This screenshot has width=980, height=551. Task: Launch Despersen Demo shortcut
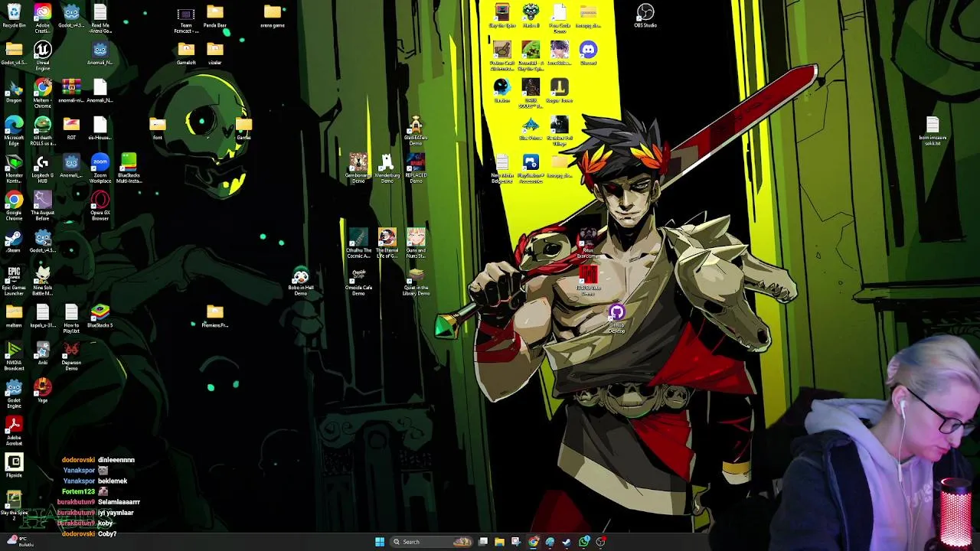coord(71,355)
